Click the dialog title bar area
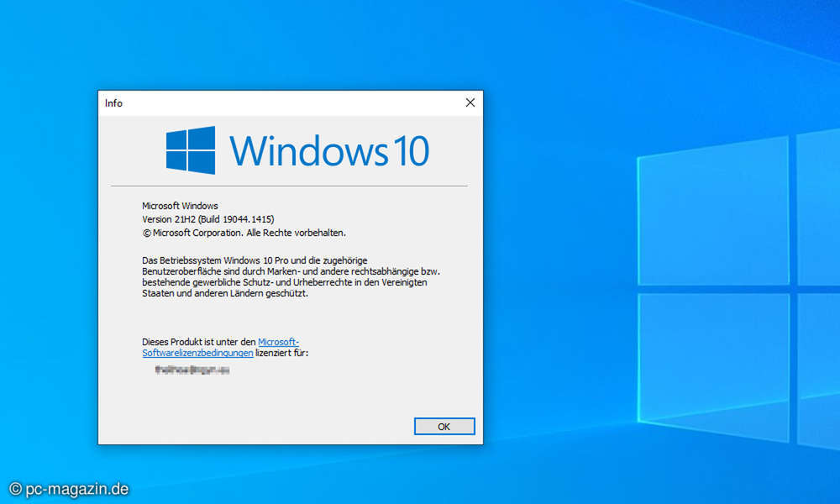This screenshot has width=840, height=504. click(x=286, y=102)
